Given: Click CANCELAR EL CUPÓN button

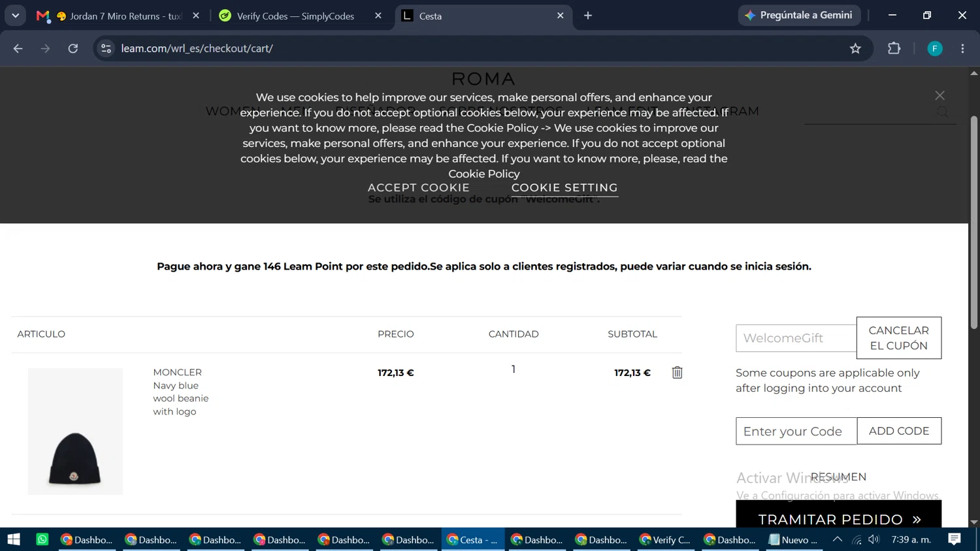Looking at the screenshot, I should pyautogui.click(x=899, y=338).
